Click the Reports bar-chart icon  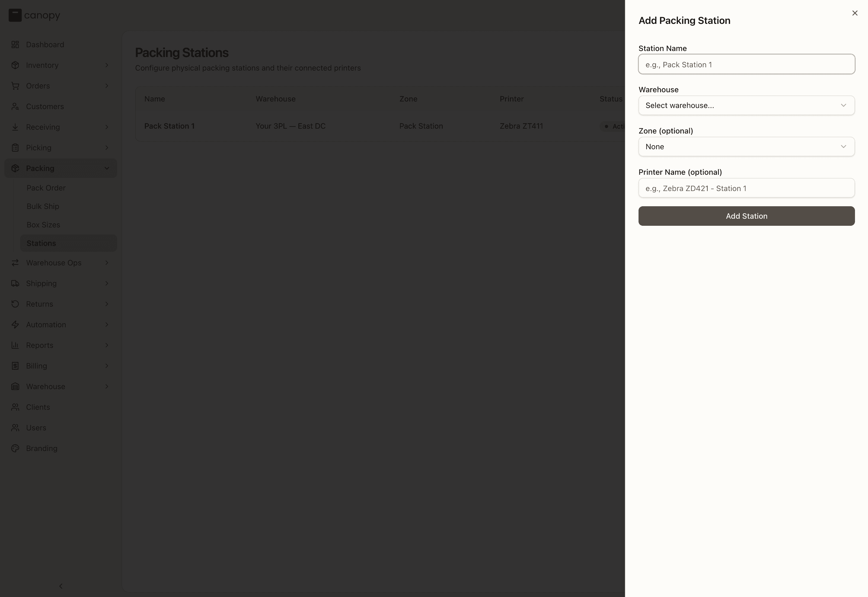pos(15,345)
